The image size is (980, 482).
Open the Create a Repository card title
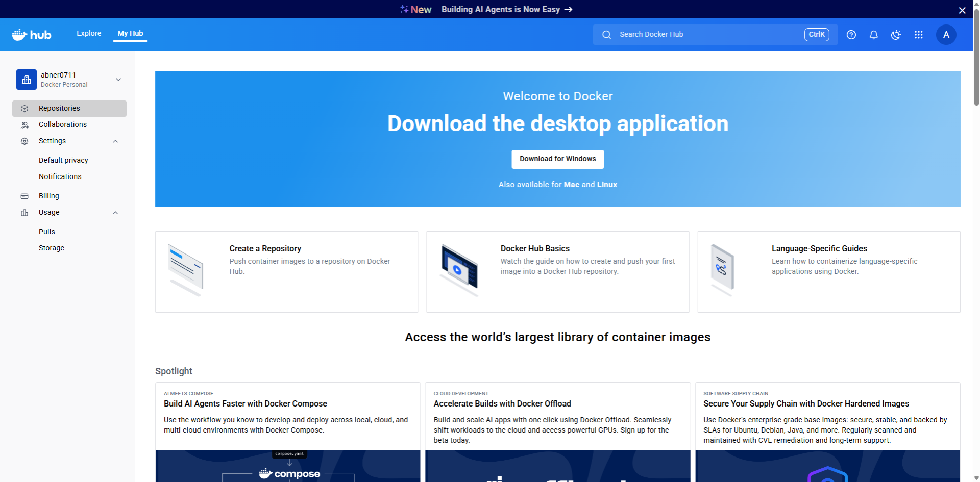click(x=265, y=248)
